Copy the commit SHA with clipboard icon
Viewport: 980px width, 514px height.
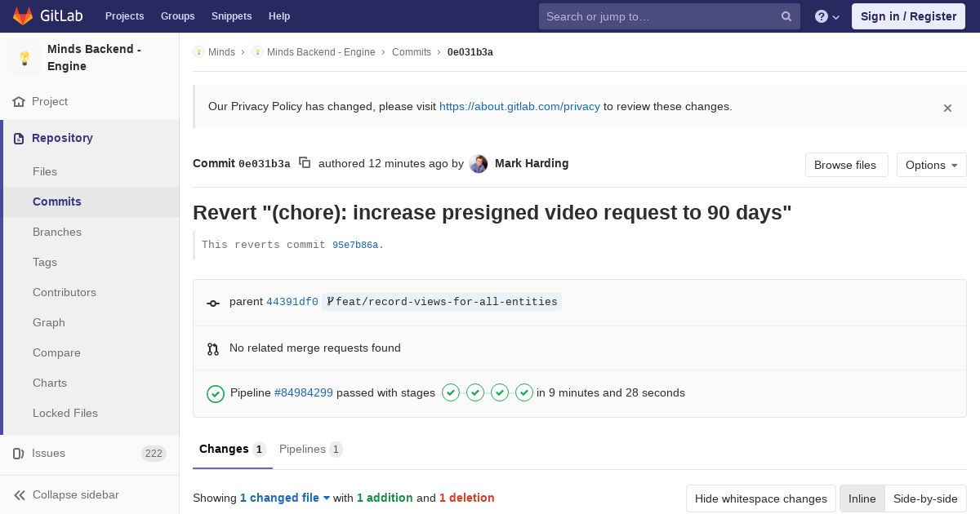305,163
